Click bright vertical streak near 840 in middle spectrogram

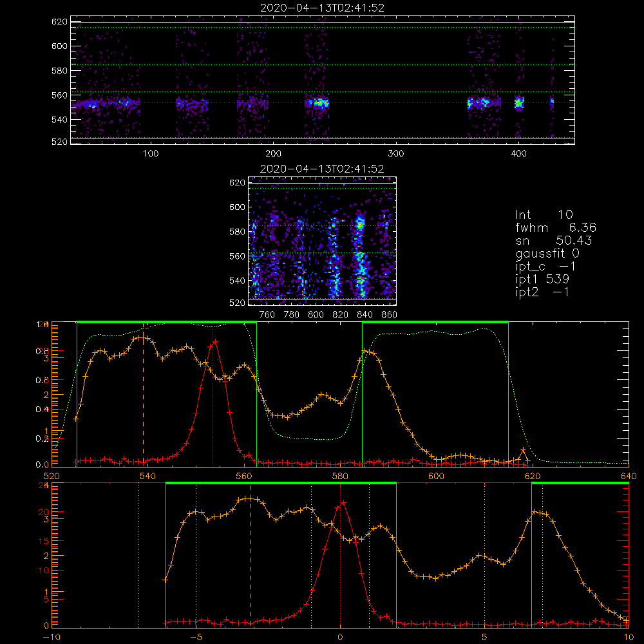point(360,254)
